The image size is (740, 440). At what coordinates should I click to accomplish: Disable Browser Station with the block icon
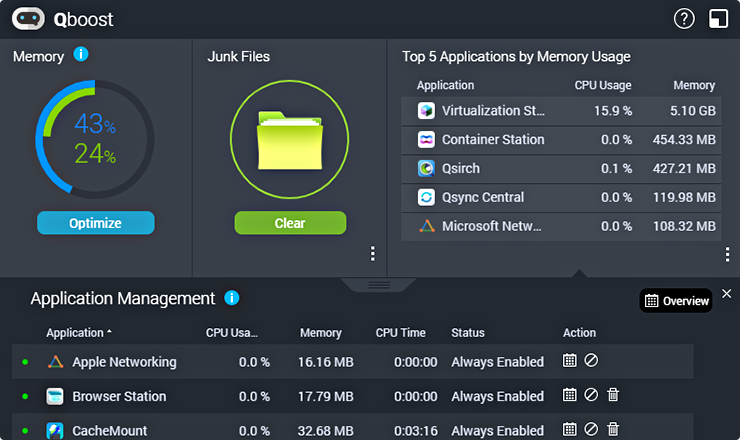[x=591, y=395]
